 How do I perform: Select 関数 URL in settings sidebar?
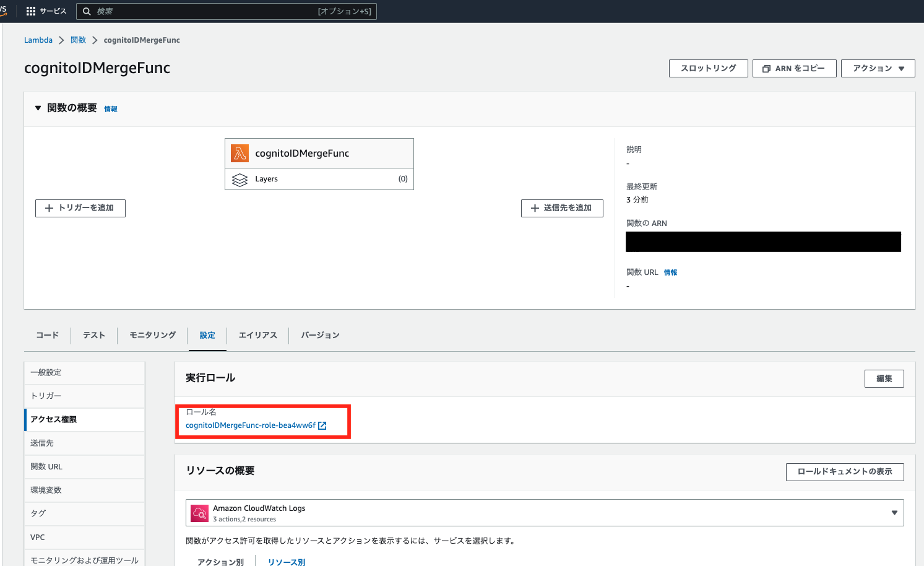click(84, 467)
